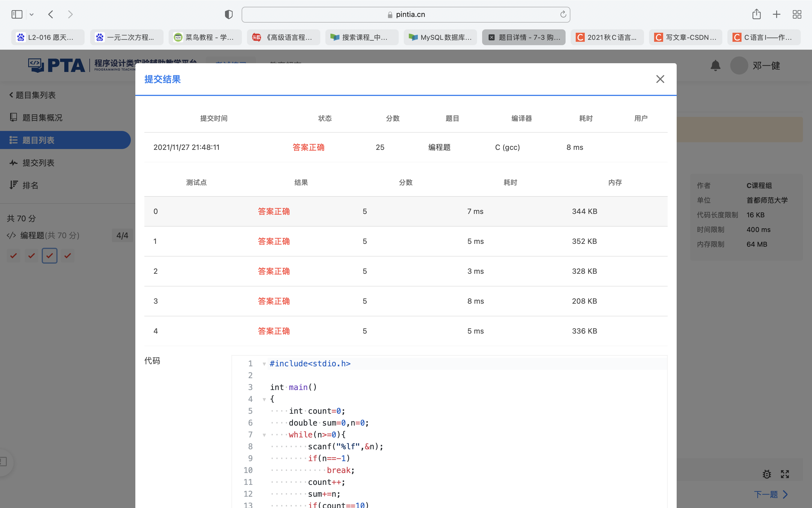Screen dimensions: 812x508
Task: Click the PTA logo
Action: [56, 65]
